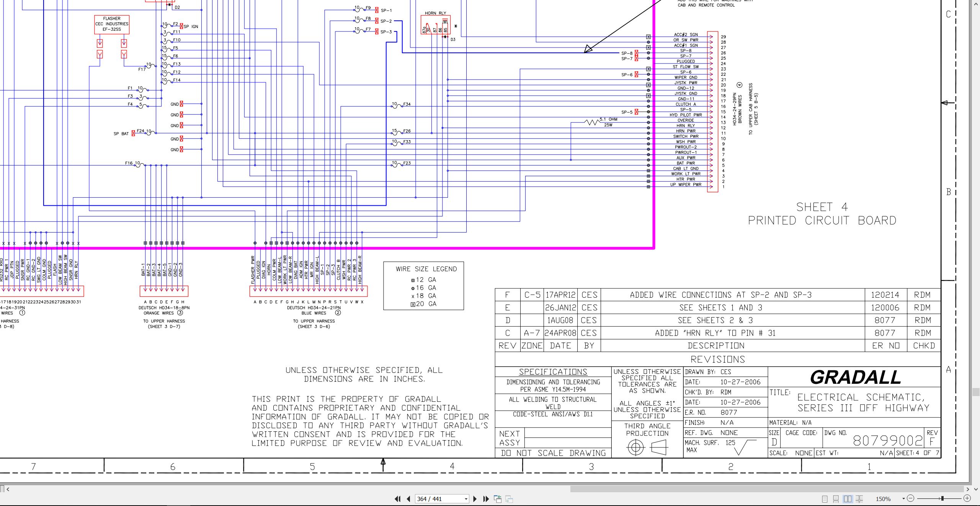
Task: Click revision F date 17APR12
Action: pos(560,295)
